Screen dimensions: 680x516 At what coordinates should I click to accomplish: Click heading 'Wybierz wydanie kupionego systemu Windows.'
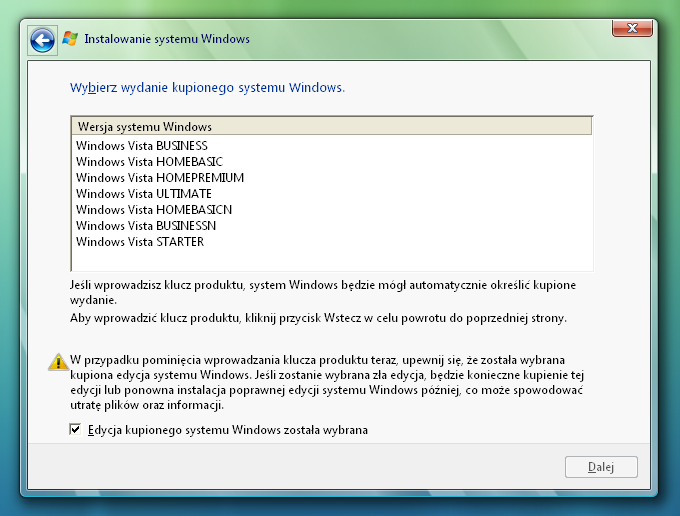[207, 88]
